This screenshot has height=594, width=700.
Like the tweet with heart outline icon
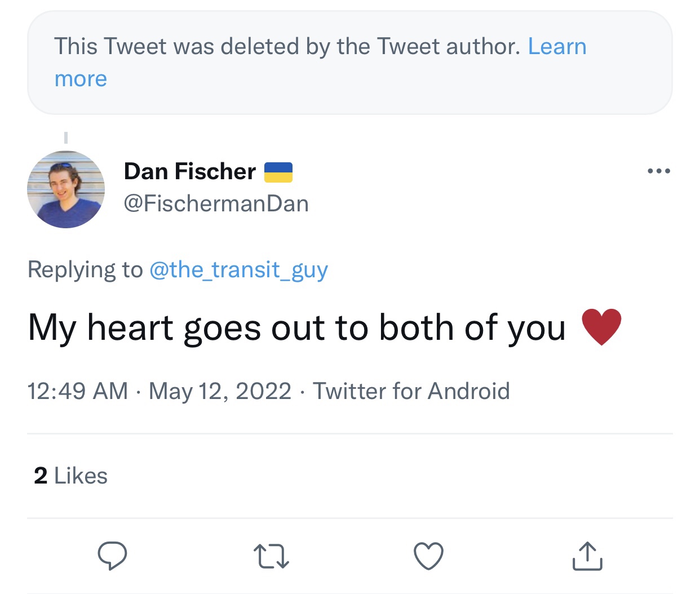click(x=428, y=556)
